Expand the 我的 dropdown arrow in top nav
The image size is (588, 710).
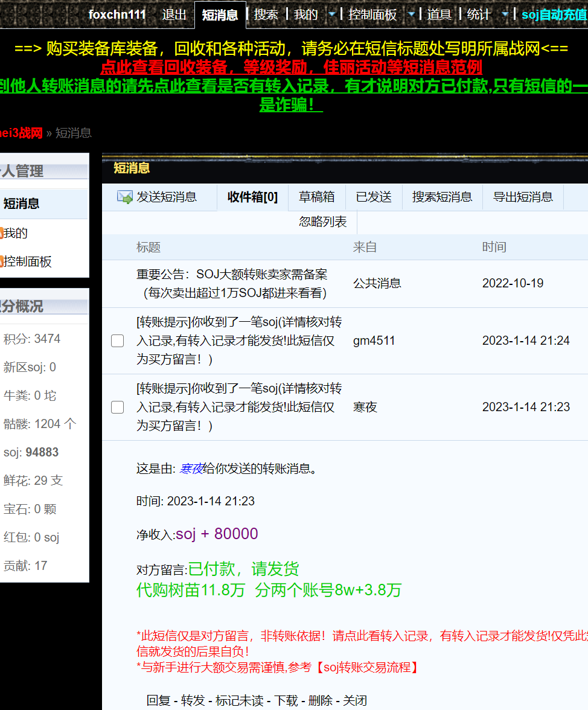(331, 14)
